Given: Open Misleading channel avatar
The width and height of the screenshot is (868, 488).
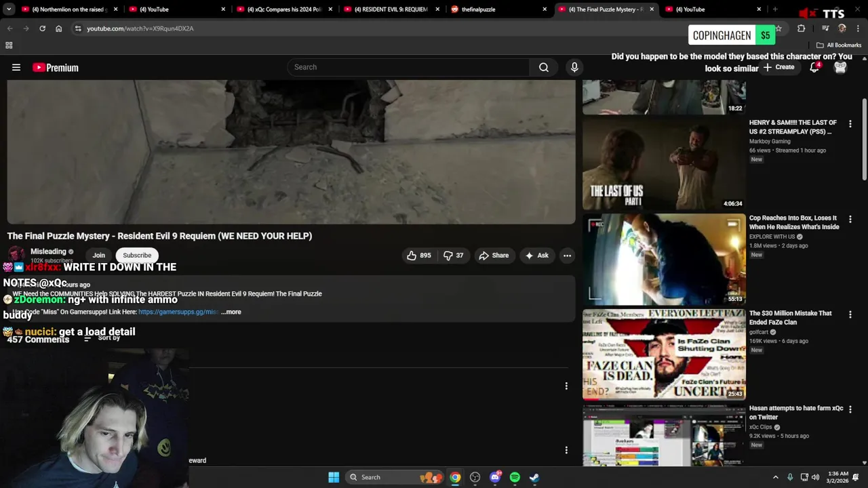Looking at the screenshot, I should (x=17, y=256).
